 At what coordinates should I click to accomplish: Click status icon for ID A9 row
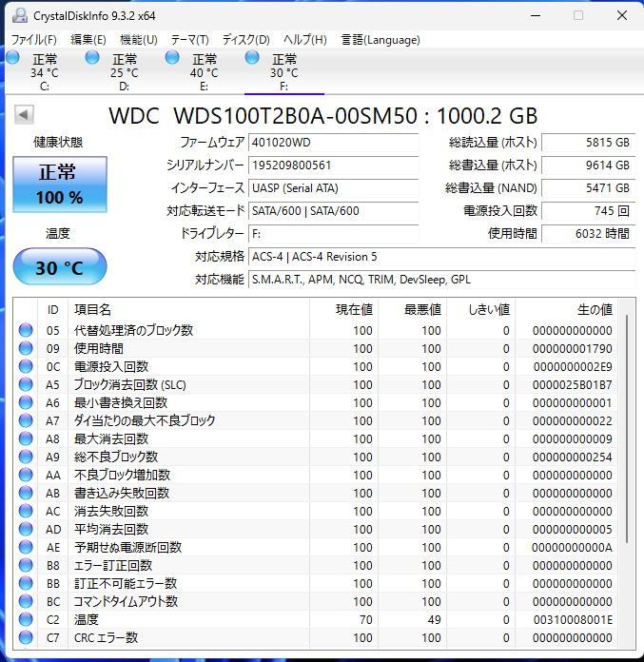[x=26, y=457]
